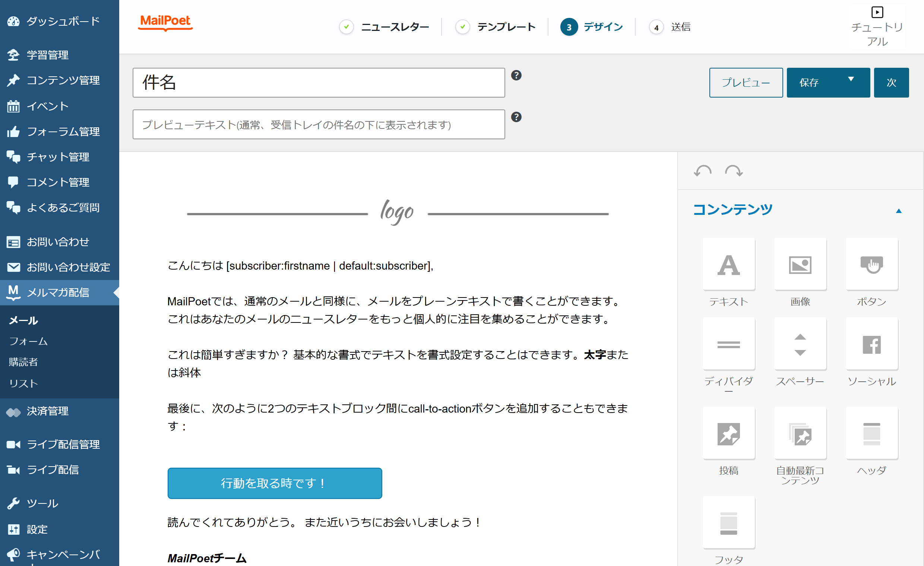Screen dimensions: 924x566
Task: Select the デザイン step
Action: coord(591,27)
